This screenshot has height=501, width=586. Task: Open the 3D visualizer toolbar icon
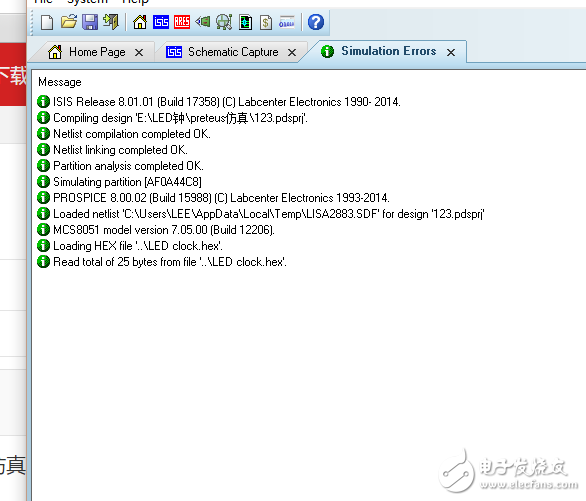pyautogui.click(x=203, y=22)
